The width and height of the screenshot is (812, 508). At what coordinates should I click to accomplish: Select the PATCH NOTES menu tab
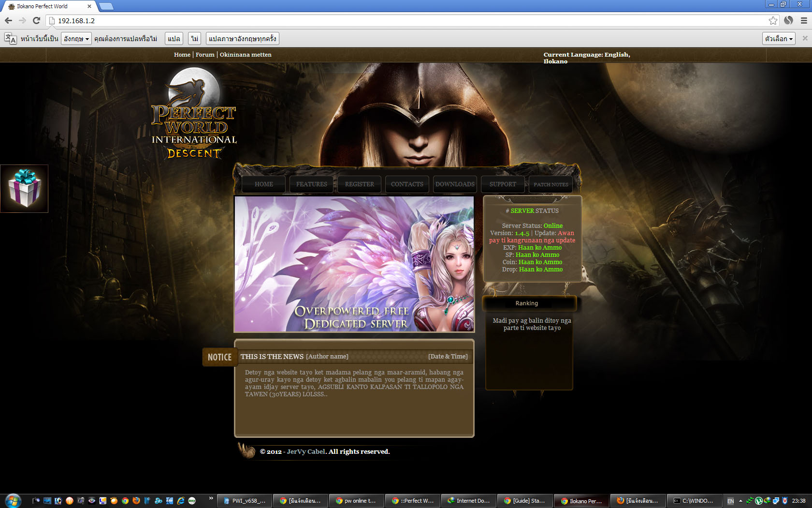pyautogui.click(x=551, y=184)
